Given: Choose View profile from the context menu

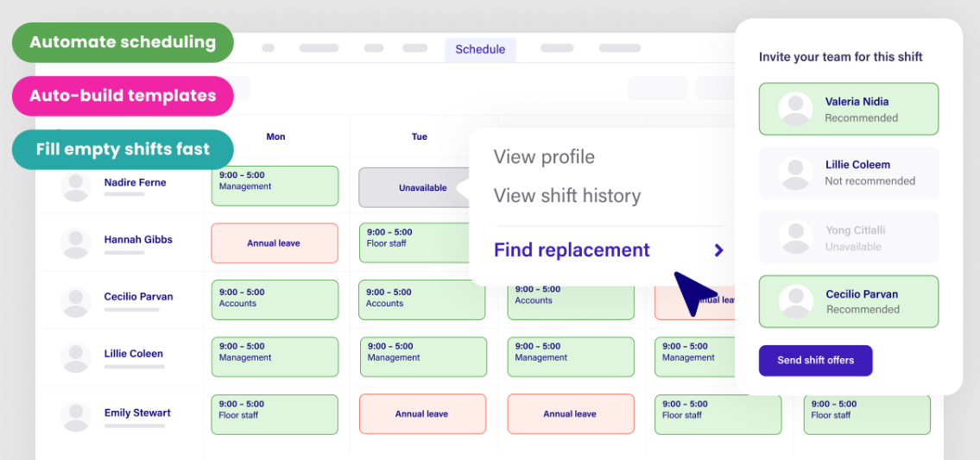Looking at the screenshot, I should pyautogui.click(x=544, y=157).
